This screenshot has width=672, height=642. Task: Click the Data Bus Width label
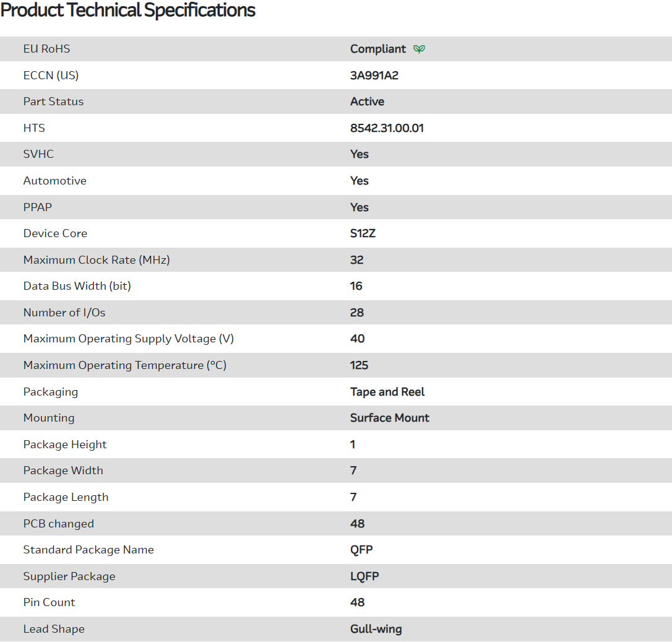click(x=77, y=286)
